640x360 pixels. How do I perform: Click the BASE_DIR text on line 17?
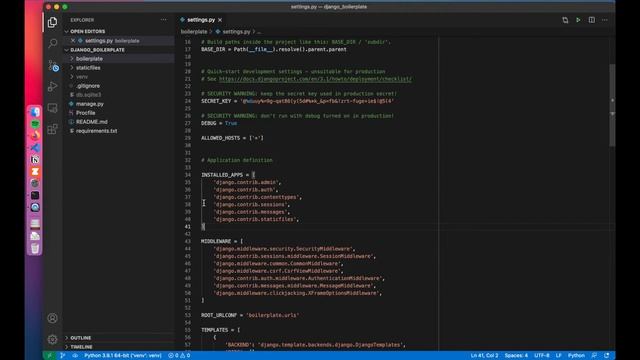(x=213, y=49)
